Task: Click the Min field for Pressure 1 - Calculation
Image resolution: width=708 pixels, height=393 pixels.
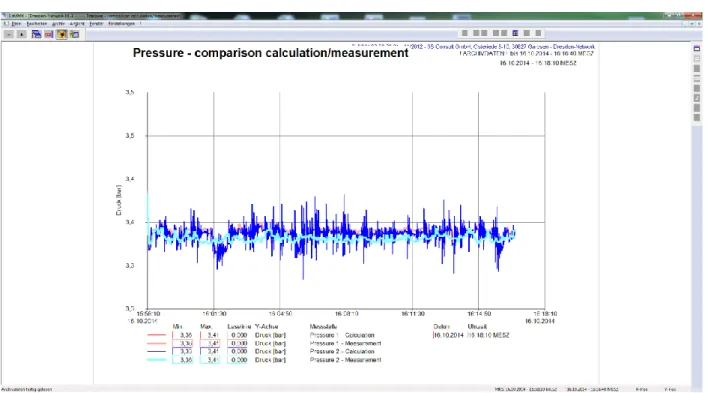Action: (183, 335)
